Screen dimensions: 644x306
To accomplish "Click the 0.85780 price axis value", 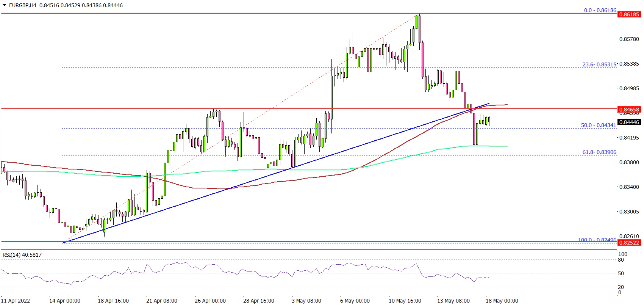I will point(629,39).
